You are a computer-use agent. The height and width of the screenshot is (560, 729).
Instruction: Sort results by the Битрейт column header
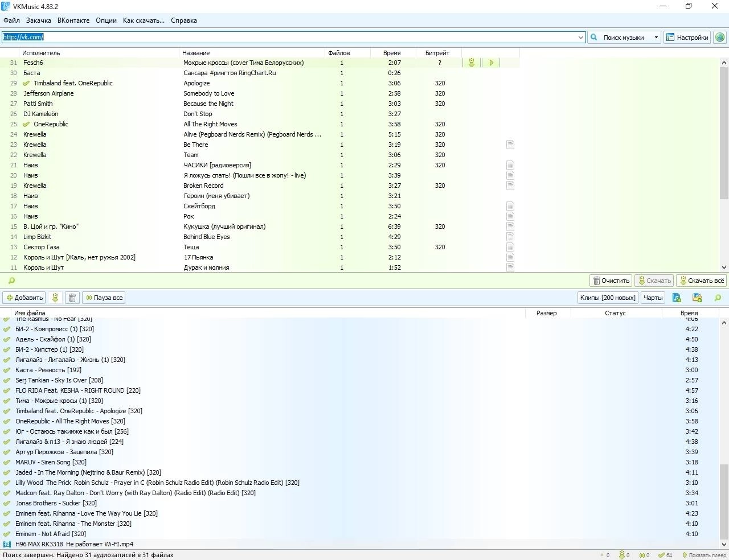(x=439, y=53)
